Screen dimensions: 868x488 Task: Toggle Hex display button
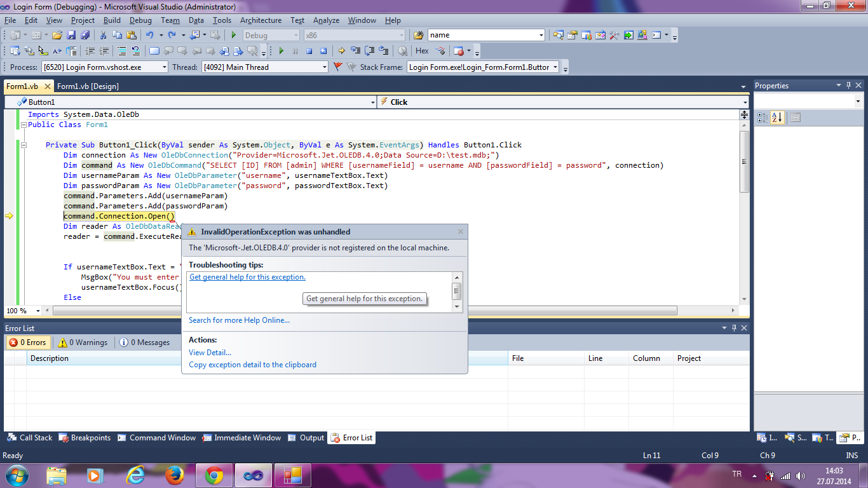(422, 51)
